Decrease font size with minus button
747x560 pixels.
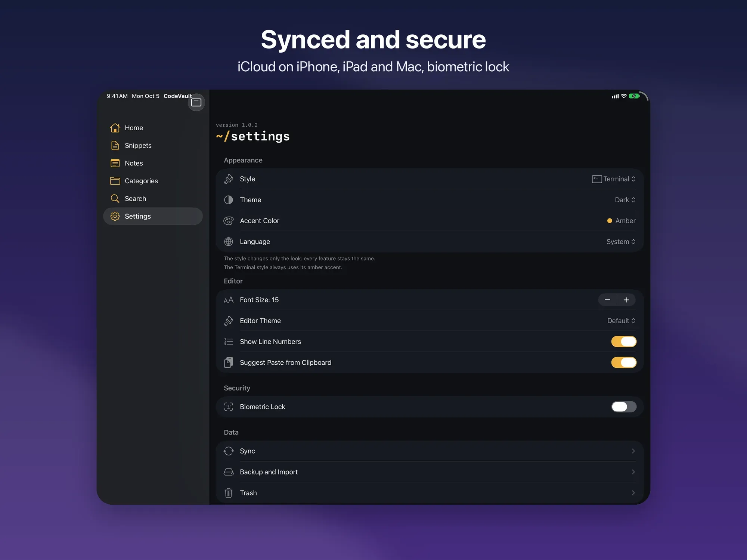coord(607,300)
